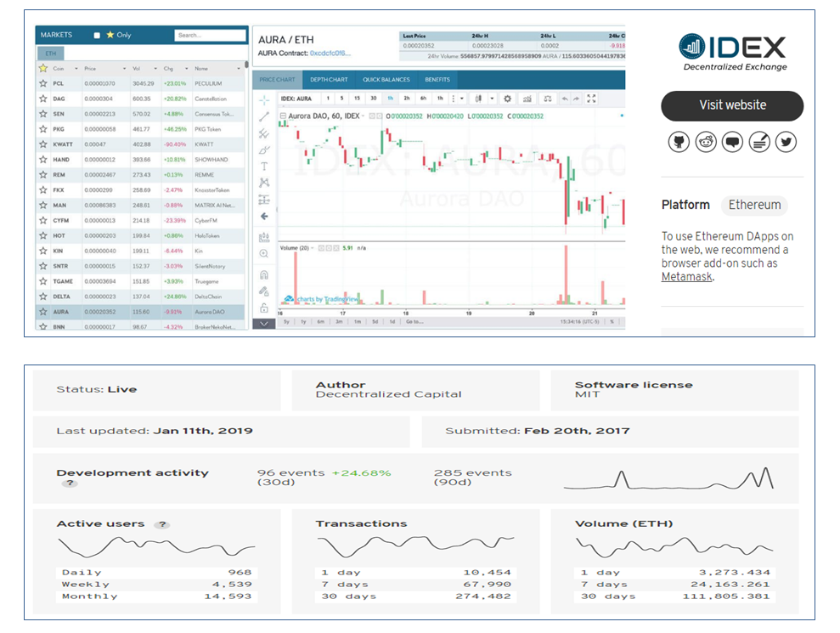Screen dimensions: 840x633
Task: Toggle the magnet mode icon
Action: tap(264, 275)
